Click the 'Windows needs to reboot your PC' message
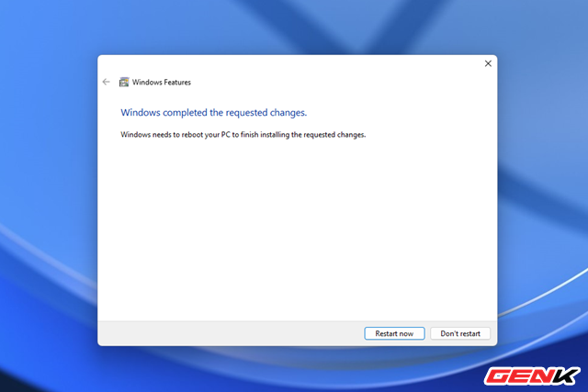 [x=243, y=135]
